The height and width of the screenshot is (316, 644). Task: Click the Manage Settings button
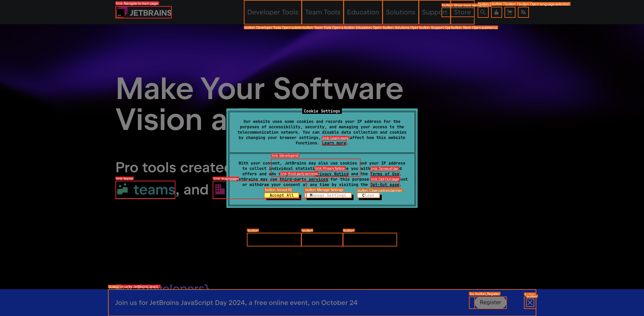pyautogui.click(x=328, y=195)
